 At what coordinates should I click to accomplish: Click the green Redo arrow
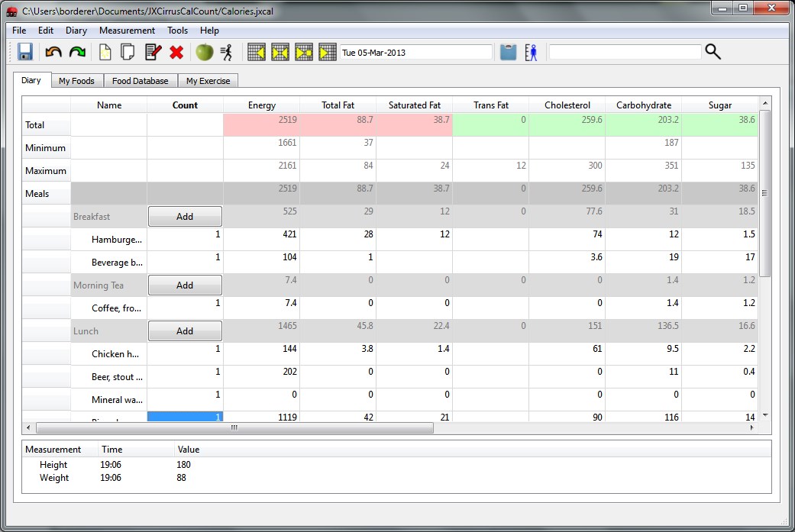(x=77, y=52)
